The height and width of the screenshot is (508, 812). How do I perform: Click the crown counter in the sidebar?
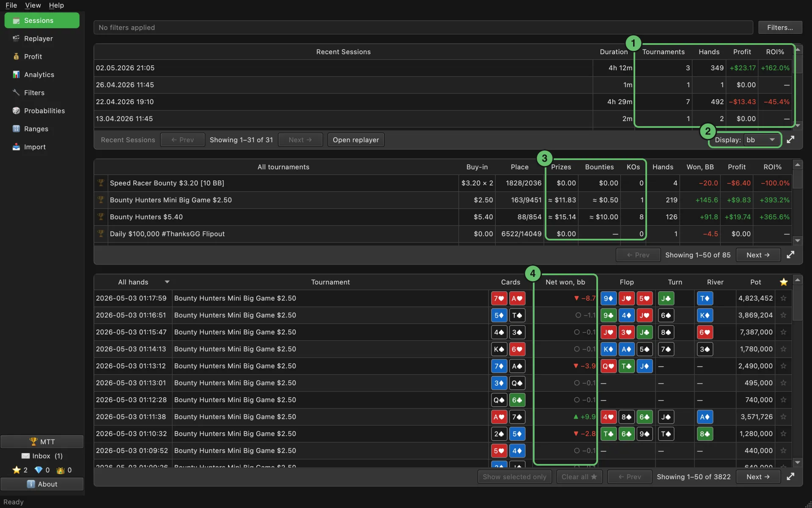pyautogui.click(x=64, y=470)
